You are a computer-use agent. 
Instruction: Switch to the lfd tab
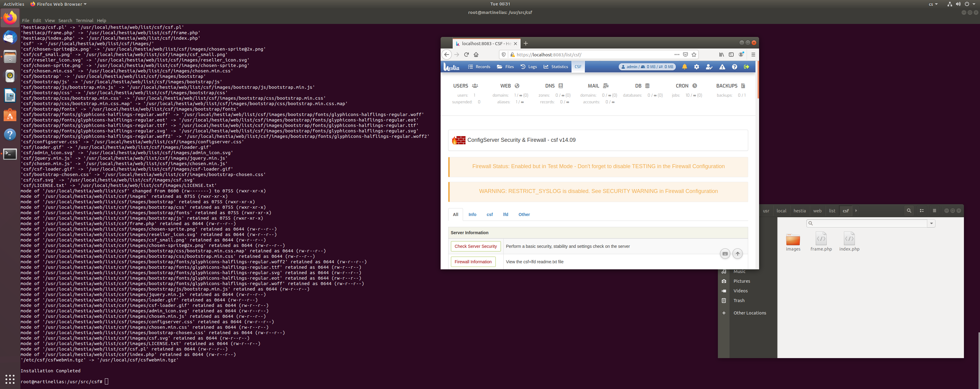click(505, 214)
